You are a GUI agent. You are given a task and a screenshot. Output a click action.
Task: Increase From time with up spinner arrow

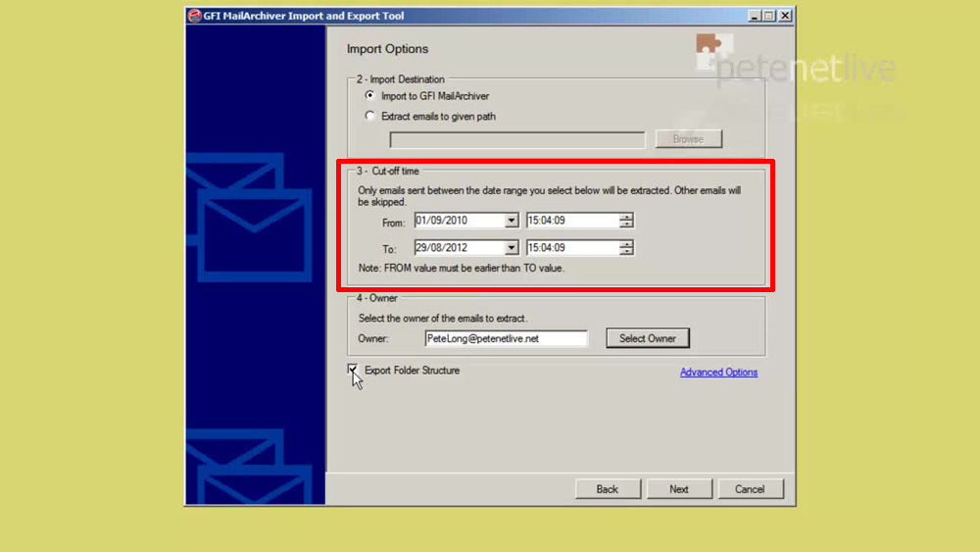point(626,217)
